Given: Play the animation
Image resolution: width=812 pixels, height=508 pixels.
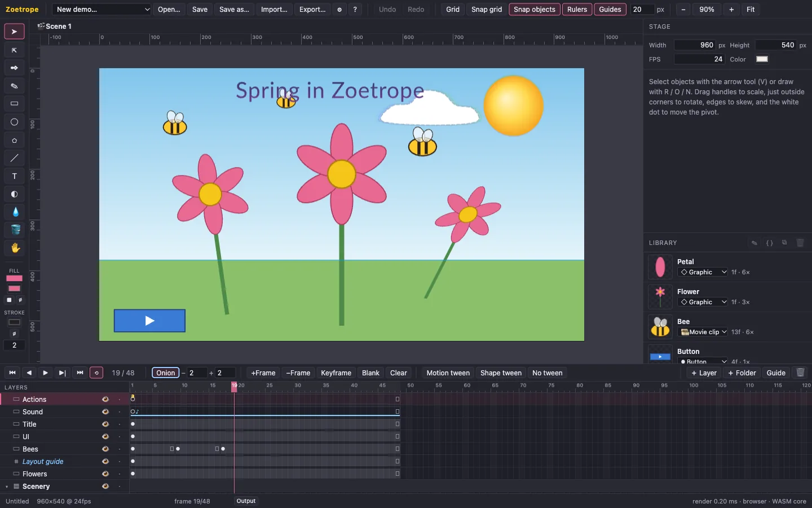Looking at the screenshot, I should click(46, 373).
